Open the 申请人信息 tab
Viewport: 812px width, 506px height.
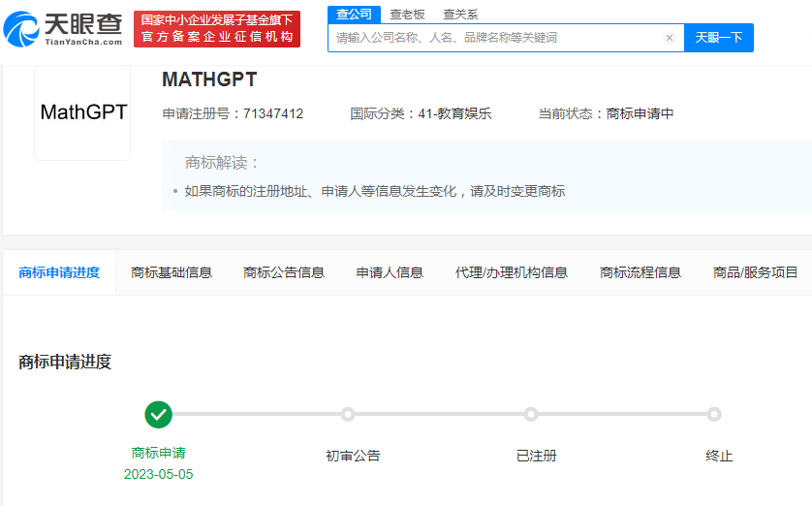tap(390, 272)
